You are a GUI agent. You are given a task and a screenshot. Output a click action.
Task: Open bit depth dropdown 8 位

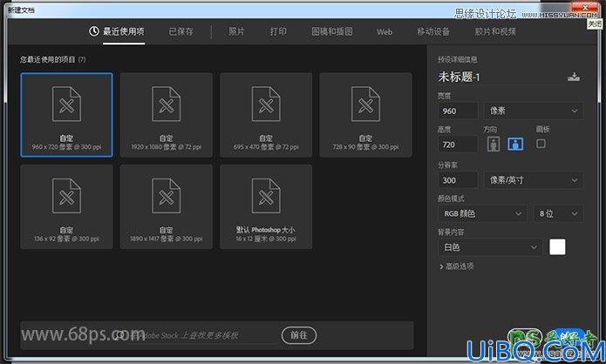pos(558,213)
